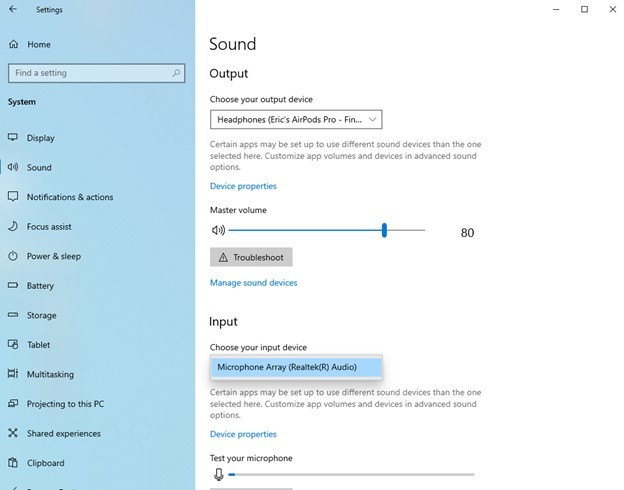
Task: Click the Tablet icon in sidebar
Action: pyautogui.click(x=13, y=344)
